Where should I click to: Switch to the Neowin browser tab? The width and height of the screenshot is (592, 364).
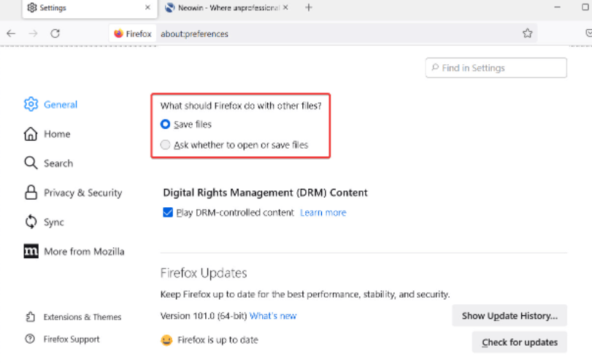[x=223, y=8]
